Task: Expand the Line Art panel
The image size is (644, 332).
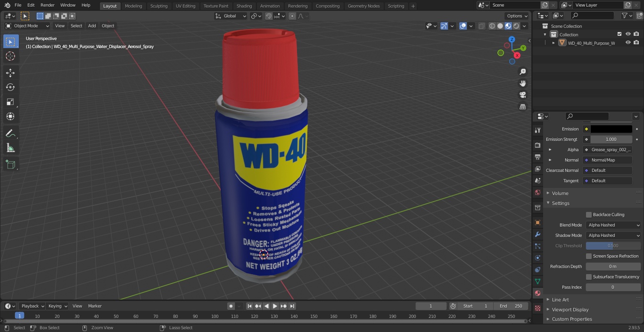Action: (560, 300)
